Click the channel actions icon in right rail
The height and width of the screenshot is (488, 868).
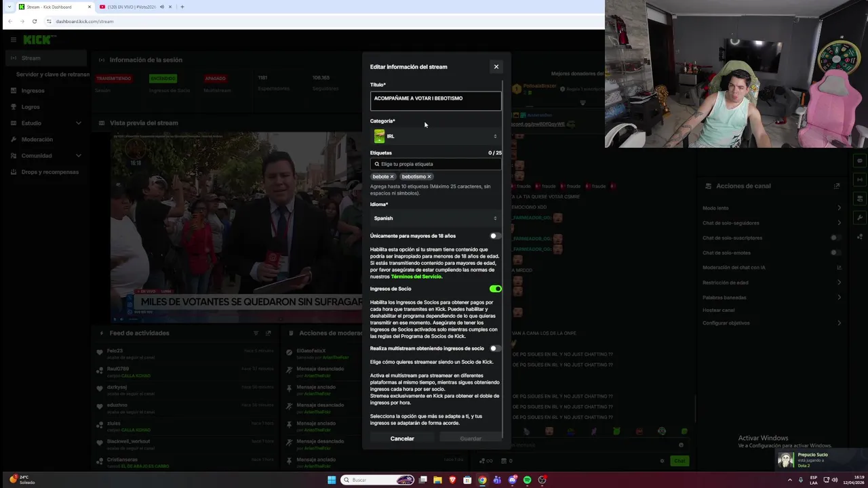tap(860, 199)
